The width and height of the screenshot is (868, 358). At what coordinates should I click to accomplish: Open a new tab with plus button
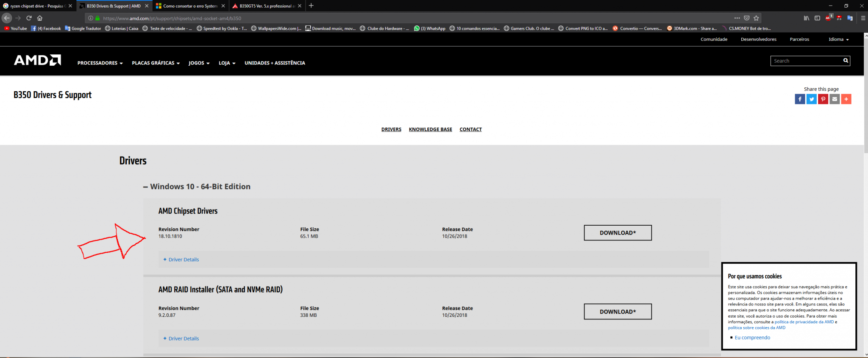[x=311, y=6]
